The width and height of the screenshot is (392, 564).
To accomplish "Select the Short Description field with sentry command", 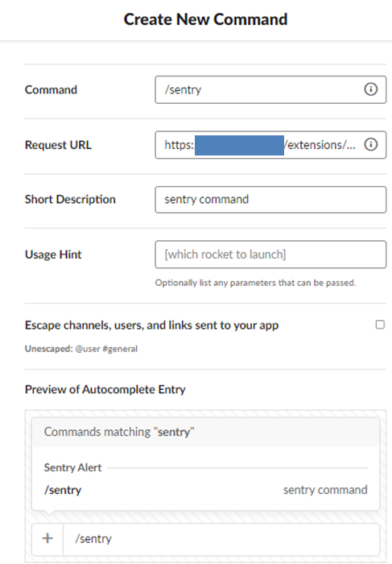I will click(x=270, y=200).
